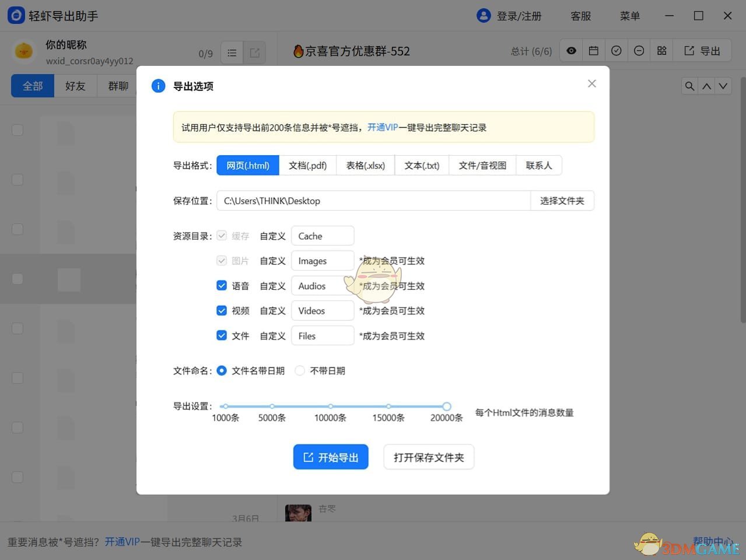
Task: Open the search magnifier icon
Action: pyautogui.click(x=689, y=86)
